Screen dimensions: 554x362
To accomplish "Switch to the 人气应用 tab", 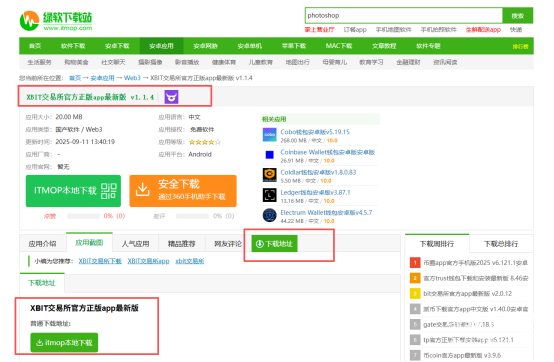I will coord(135,244).
